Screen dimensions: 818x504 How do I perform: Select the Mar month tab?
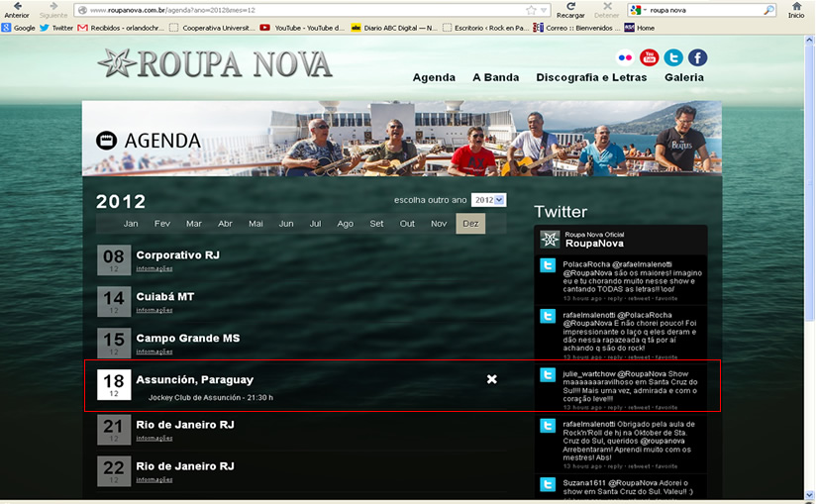tap(193, 224)
